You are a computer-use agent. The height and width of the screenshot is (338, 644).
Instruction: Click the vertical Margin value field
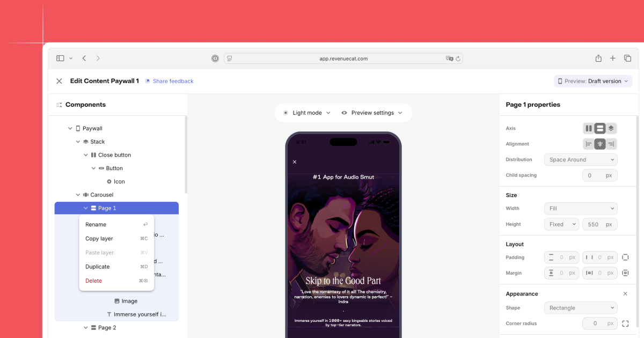[x=562, y=273]
